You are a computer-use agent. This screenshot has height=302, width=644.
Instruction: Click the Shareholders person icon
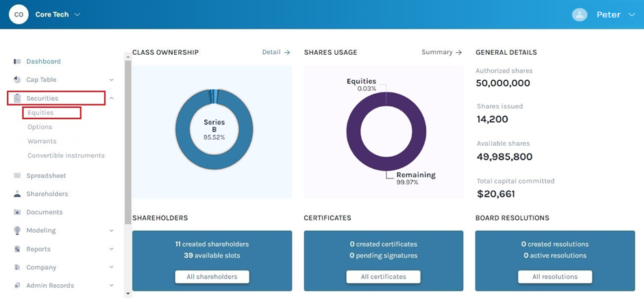pyautogui.click(x=17, y=194)
